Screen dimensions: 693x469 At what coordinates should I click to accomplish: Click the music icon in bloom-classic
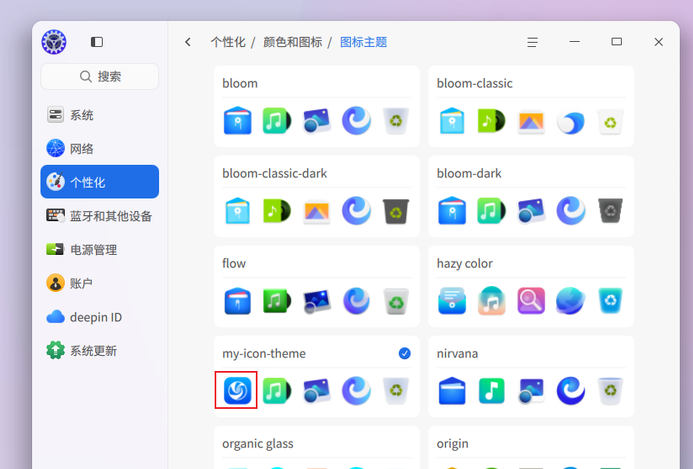(x=491, y=120)
